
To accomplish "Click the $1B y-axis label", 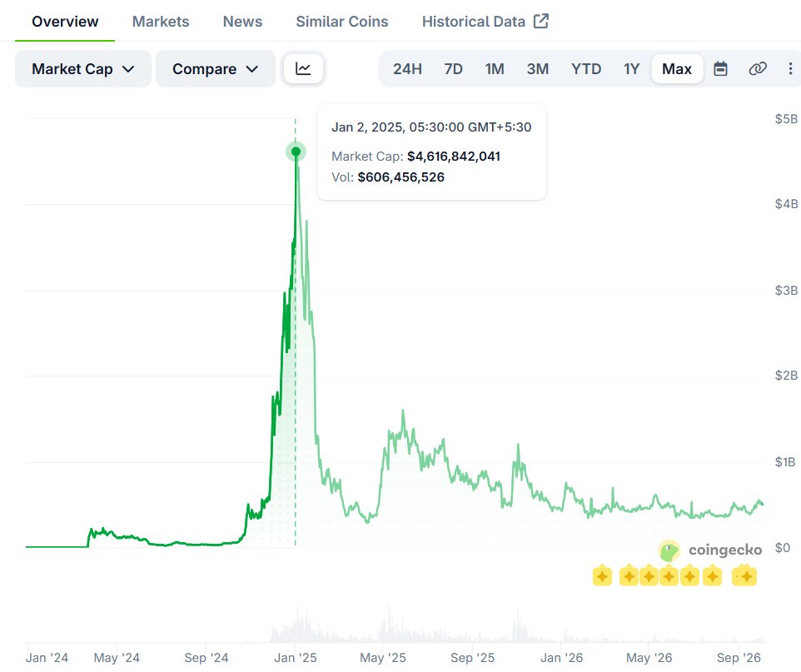I will [785, 462].
